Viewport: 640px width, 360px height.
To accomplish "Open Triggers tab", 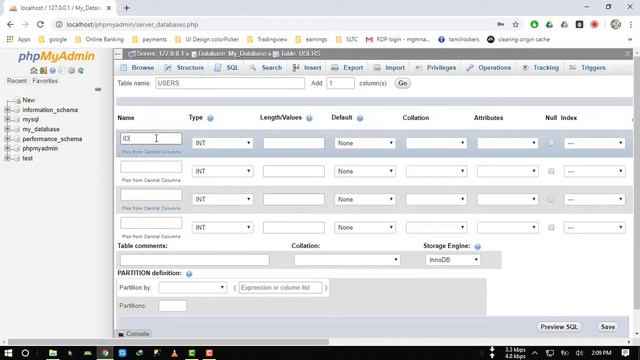I will [587, 68].
